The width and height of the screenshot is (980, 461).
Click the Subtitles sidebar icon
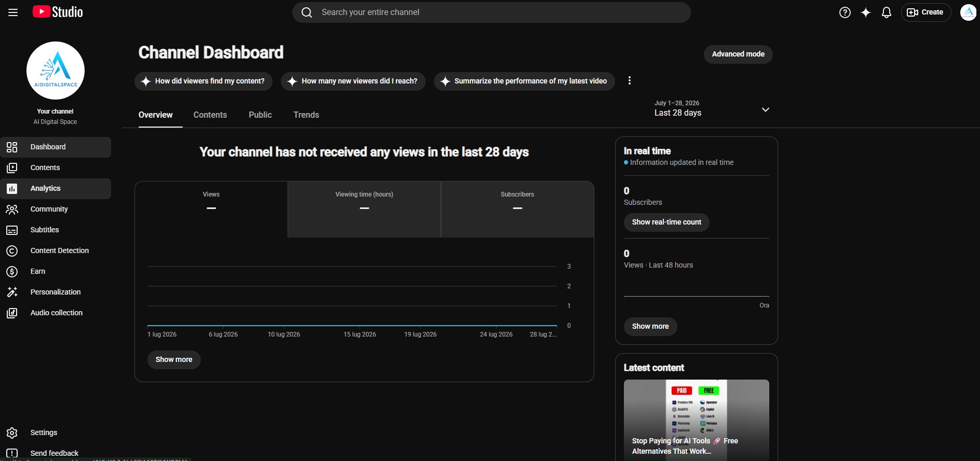click(12, 230)
